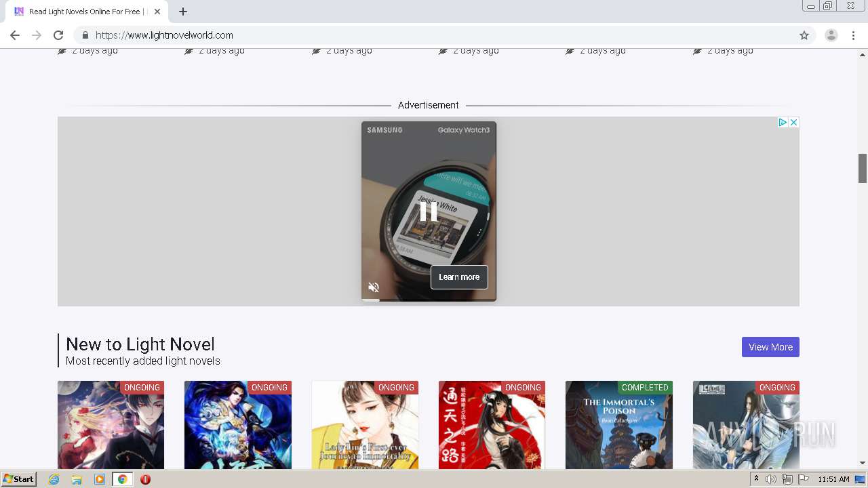Click View More for new novels
Image resolution: width=868 pixels, height=488 pixels.
[770, 347]
